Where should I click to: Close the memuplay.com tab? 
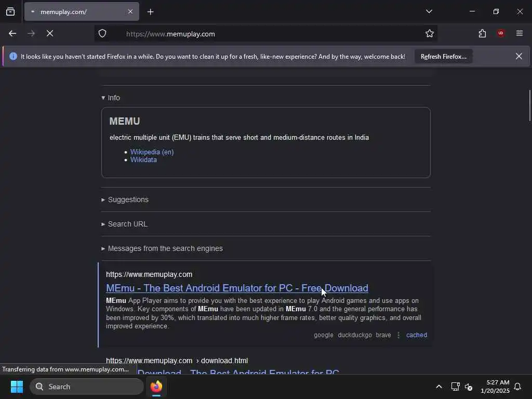pyautogui.click(x=130, y=11)
